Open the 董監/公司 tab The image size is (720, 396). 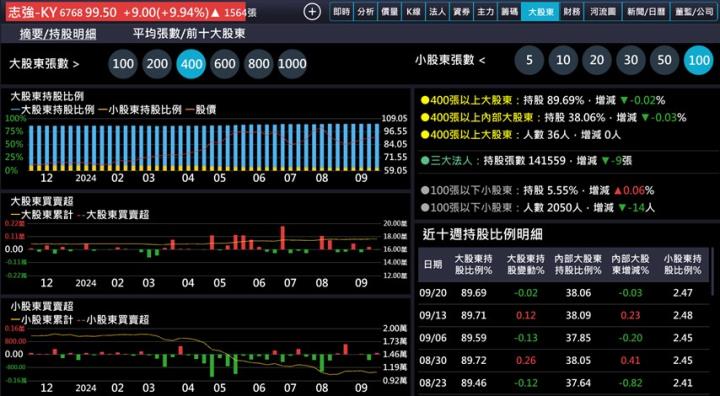click(x=694, y=12)
